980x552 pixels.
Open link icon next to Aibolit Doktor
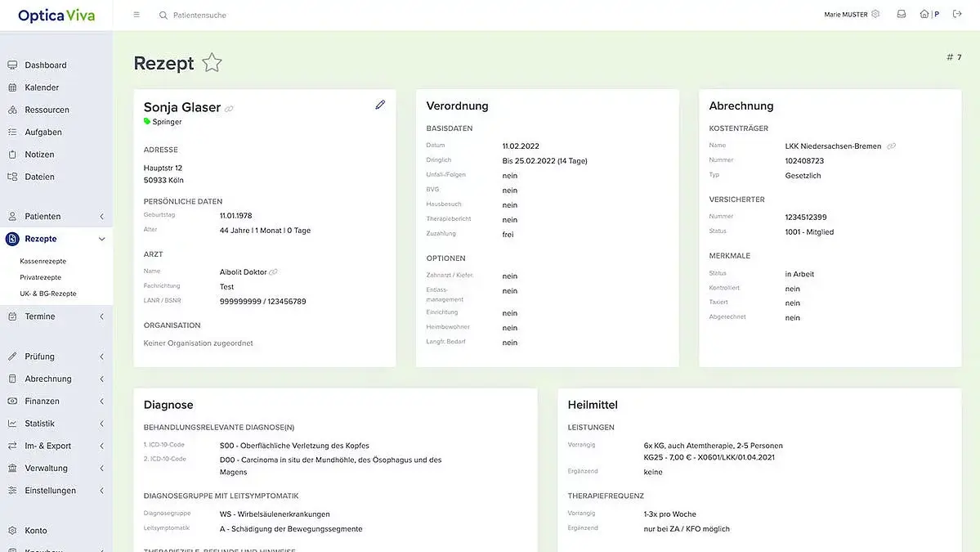click(273, 272)
